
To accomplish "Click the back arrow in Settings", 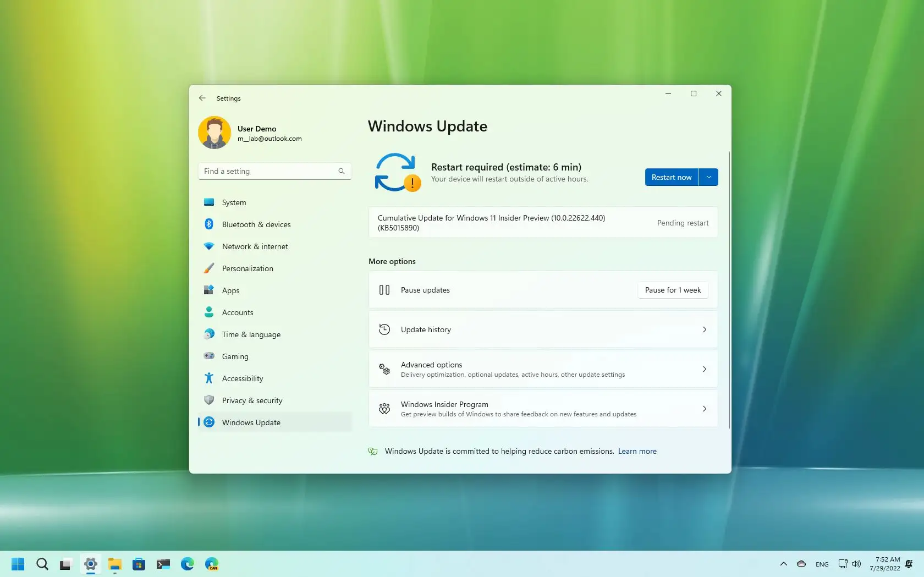I will point(202,98).
